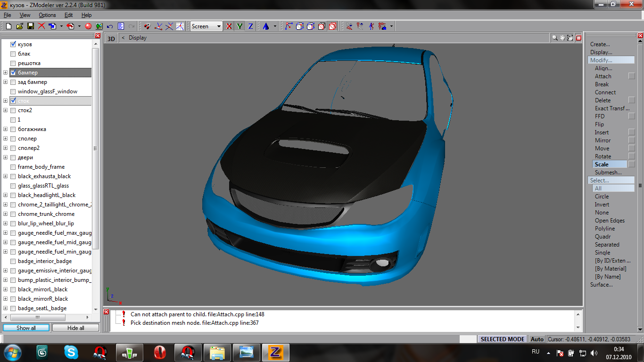Toggle the options box next to Attach
644x362 pixels.
coord(632,76)
